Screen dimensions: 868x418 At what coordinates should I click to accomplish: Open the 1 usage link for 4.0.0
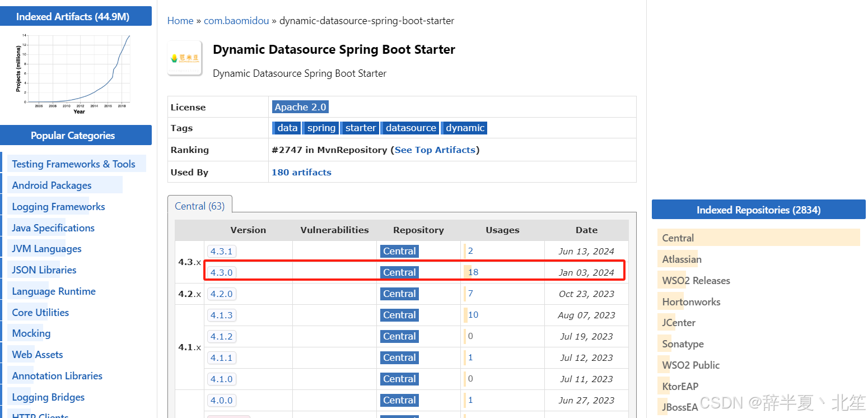tap(470, 400)
